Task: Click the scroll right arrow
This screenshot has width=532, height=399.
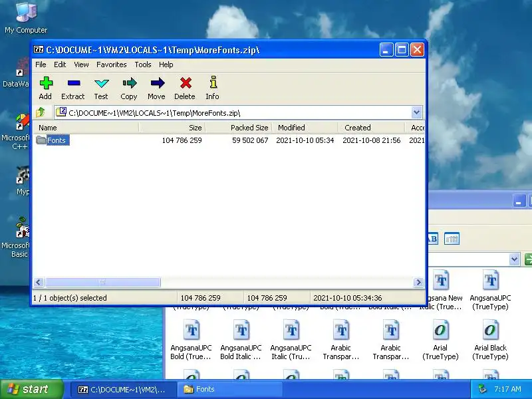Action: click(x=418, y=282)
